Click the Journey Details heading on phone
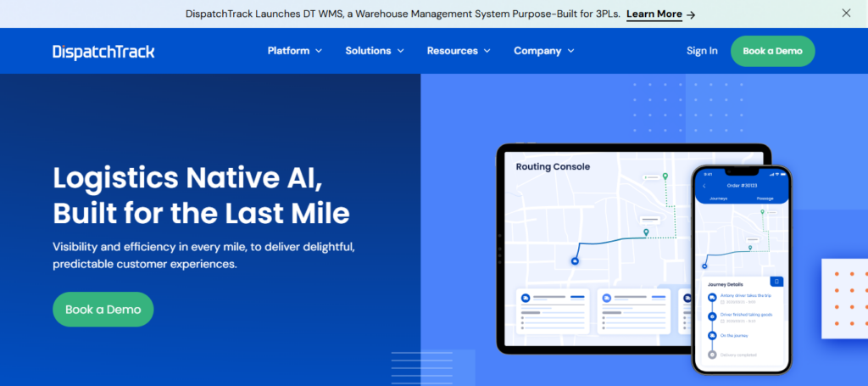This screenshot has height=386, width=868. (726, 285)
